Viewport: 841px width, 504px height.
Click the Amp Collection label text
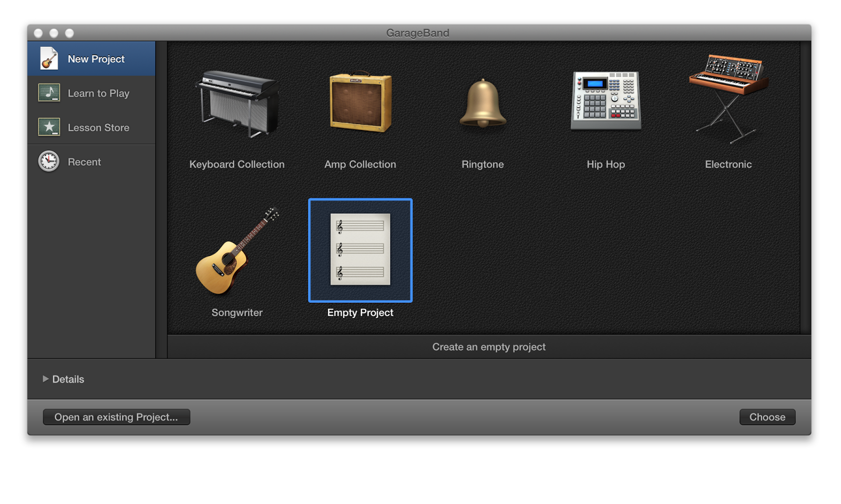coord(360,164)
